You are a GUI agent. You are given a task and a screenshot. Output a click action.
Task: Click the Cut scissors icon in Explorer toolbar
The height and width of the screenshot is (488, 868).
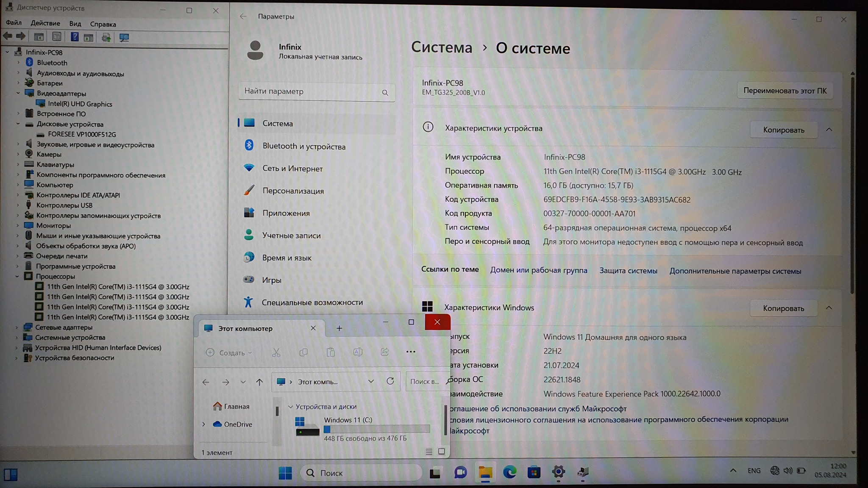point(276,352)
